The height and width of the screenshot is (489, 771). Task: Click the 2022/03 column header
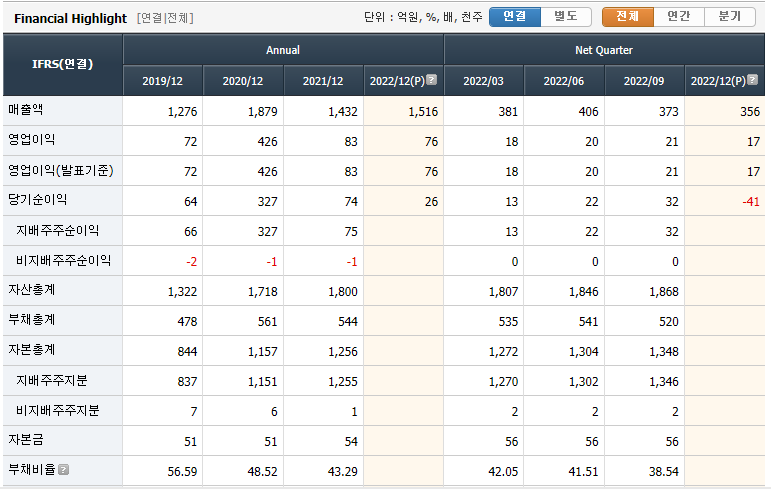tap(483, 81)
